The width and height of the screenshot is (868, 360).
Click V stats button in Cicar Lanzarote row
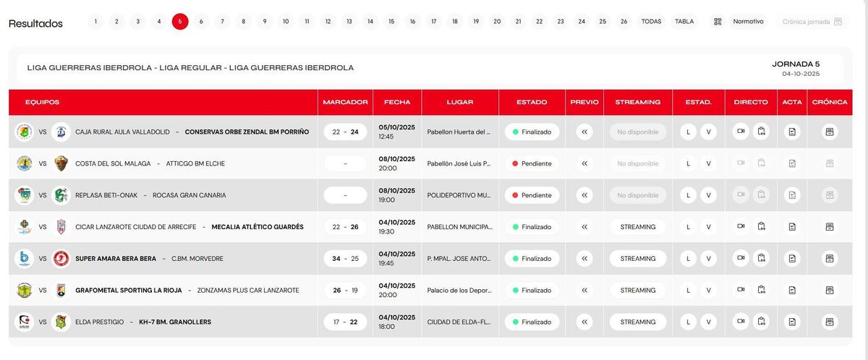click(709, 227)
